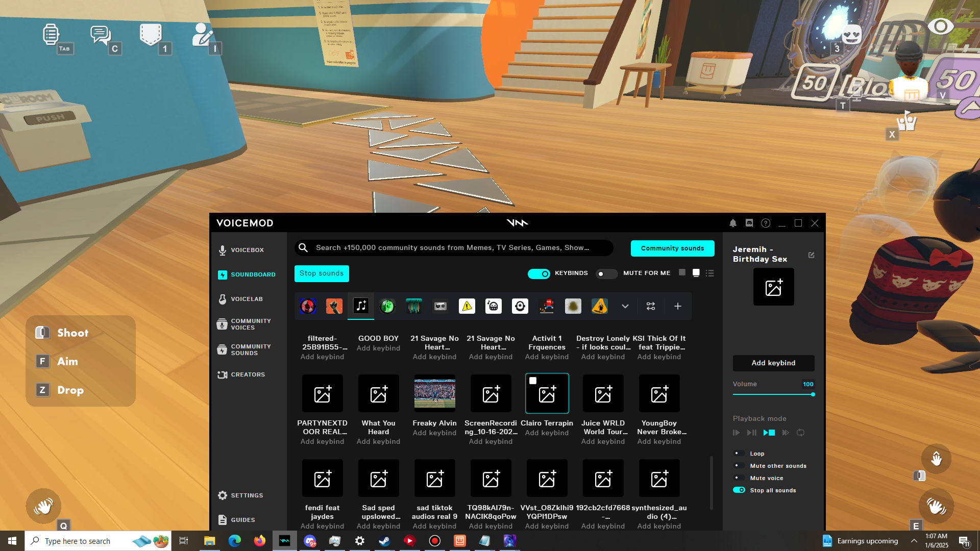Screen dimensions: 980x551
Task: Open the Voicebox sidebar section
Action: pos(247,250)
